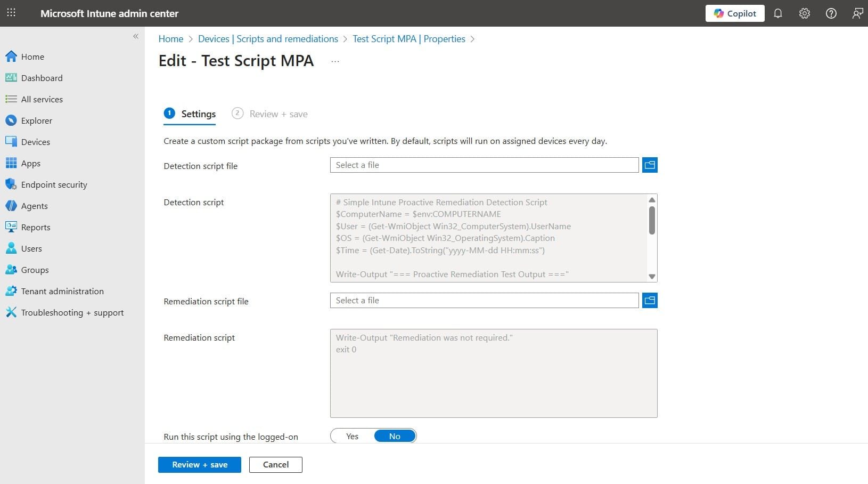Click the step 1 circle indicator
Viewport: 868px width, 484px height.
pyautogui.click(x=170, y=113)
